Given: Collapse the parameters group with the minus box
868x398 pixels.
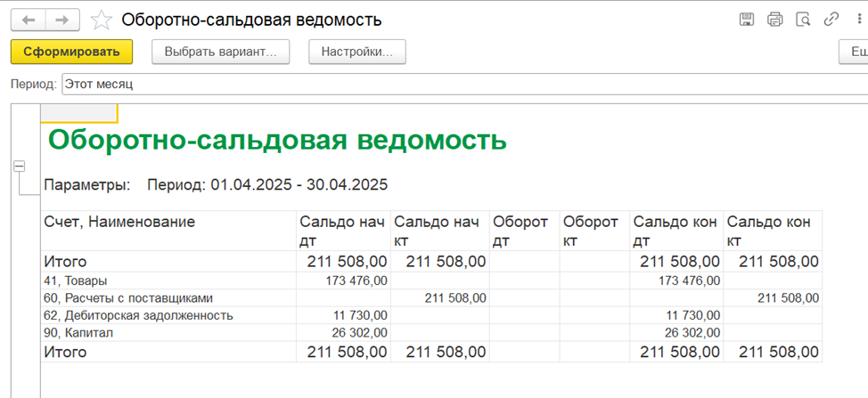Looking at the screenshot, I should (20, 166).
